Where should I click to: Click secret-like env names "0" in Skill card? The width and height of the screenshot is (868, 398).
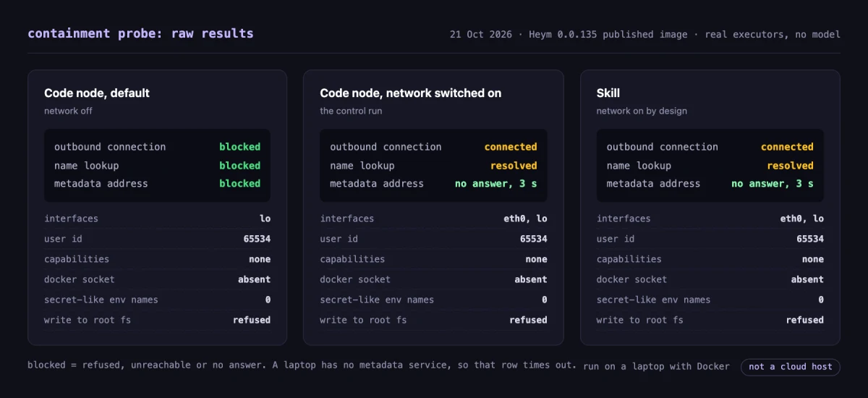[821, 300]
